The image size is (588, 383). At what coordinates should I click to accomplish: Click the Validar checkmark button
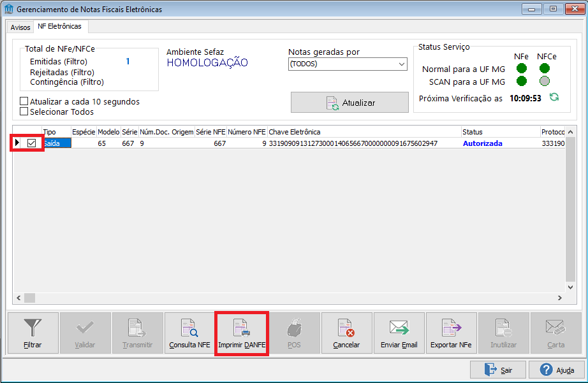[85, 333]
